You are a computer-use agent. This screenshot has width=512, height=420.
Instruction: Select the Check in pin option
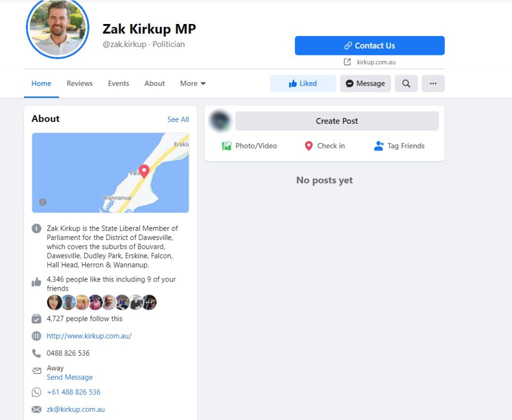tap(324, 146)
